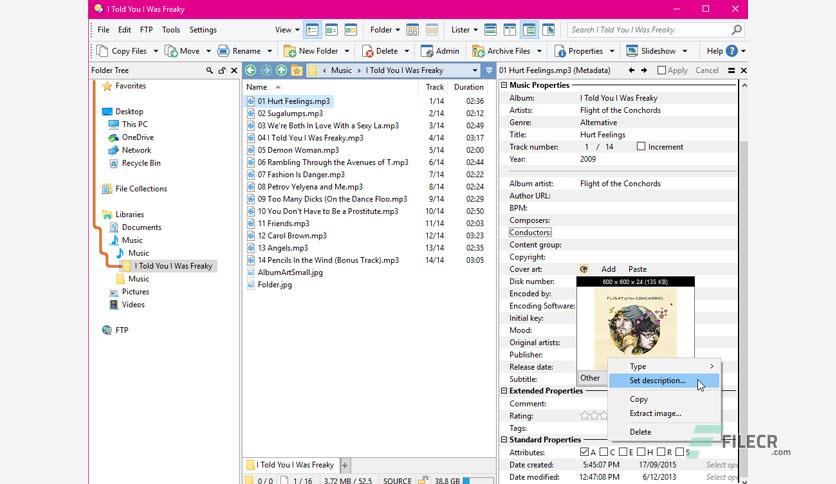The image size is (836, 484).
Task: Add a new folder tab with plus button
Action: (x=345, y=465)
